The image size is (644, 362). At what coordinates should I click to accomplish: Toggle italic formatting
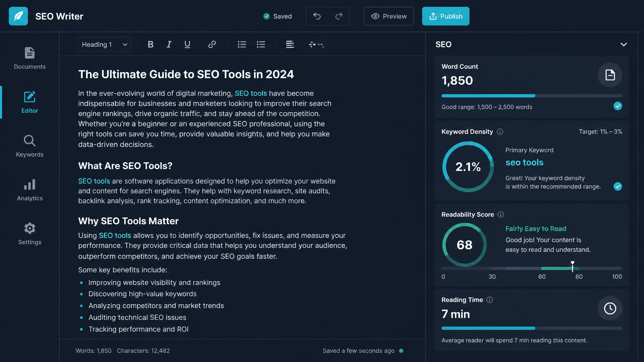(x=169, y=44)
